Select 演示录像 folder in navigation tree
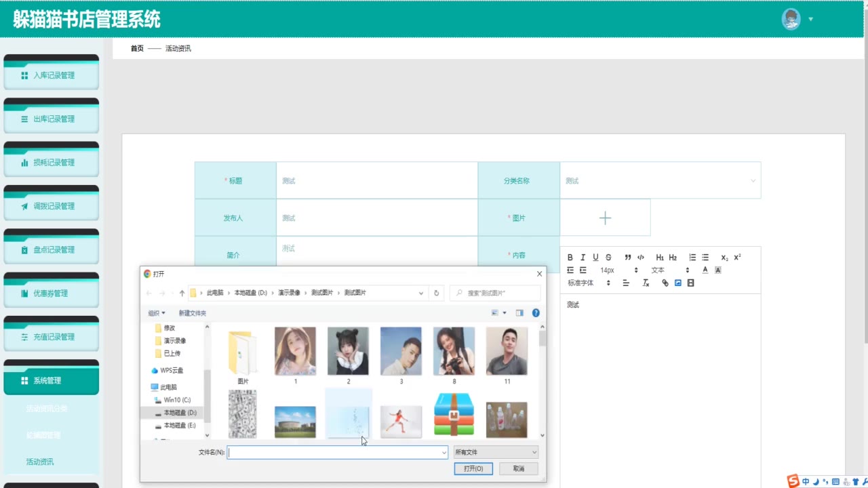The width and height of the screenshot is (868, 488). click(171, 340)
